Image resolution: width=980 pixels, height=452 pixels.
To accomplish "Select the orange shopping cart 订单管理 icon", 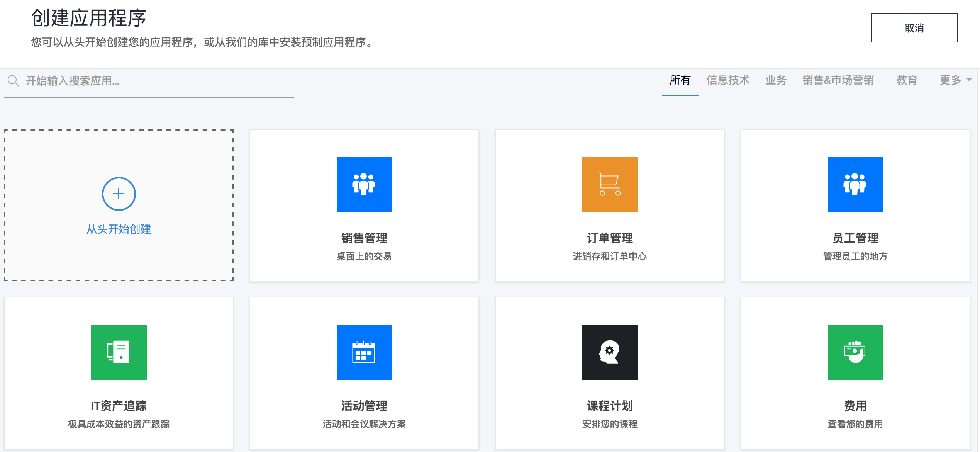I will 610,184.
